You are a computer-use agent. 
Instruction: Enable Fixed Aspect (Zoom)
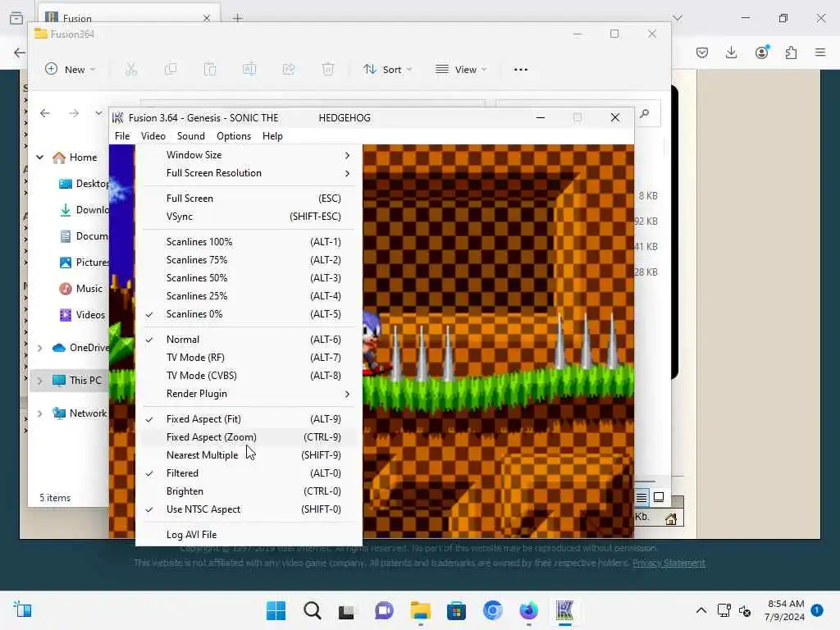click(x=249, y=437)
